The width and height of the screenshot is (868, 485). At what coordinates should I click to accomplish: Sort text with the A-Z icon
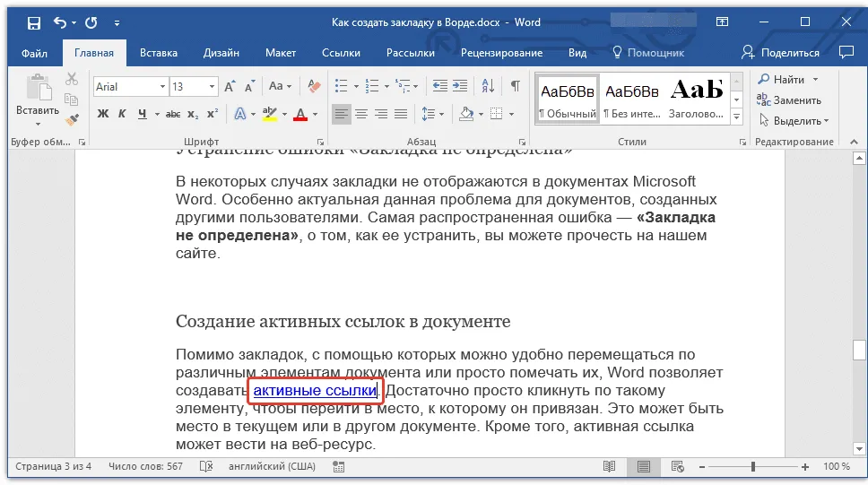(488, 86)
